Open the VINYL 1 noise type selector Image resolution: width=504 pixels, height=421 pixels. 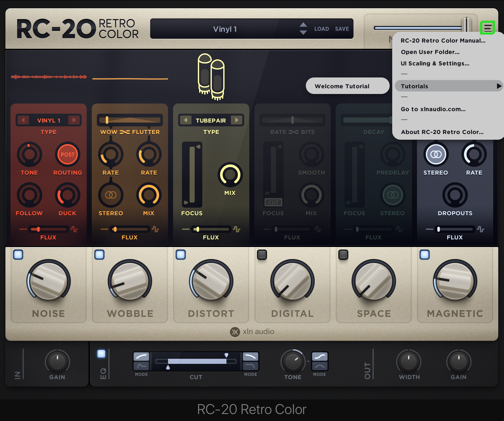coord(49,120)
